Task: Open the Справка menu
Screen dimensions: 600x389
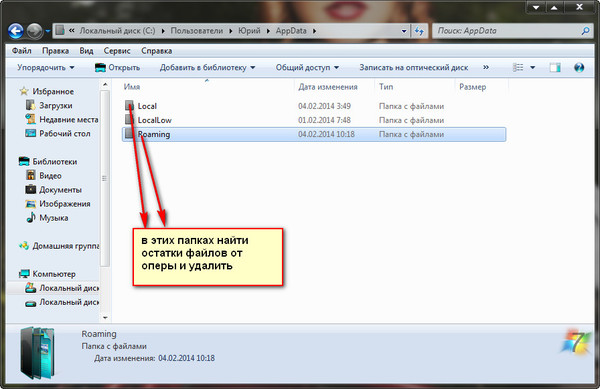Action: point(157,51)
